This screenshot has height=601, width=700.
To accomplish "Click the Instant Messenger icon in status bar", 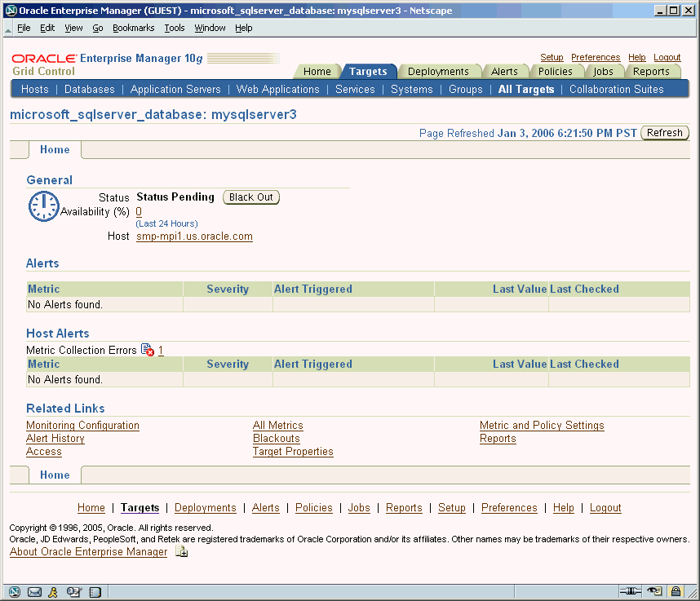I will point(54,591).
